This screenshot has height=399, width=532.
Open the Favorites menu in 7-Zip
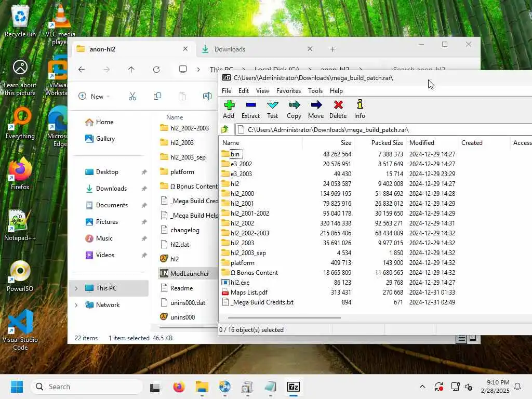(x=288, y=91)
